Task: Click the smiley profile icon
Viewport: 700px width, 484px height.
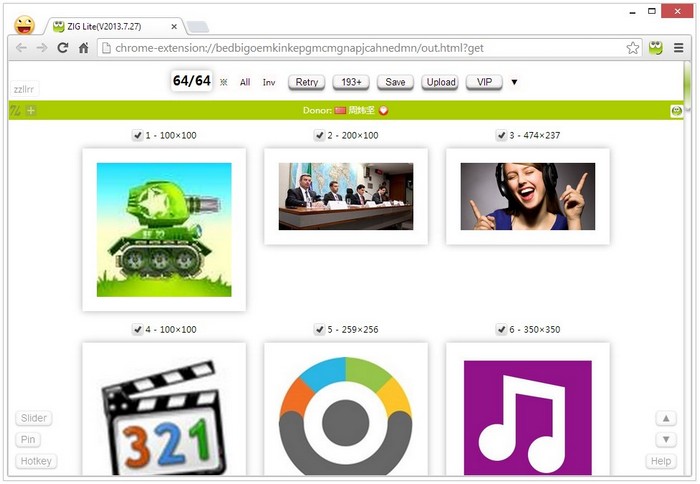Action: click(24, 25)
